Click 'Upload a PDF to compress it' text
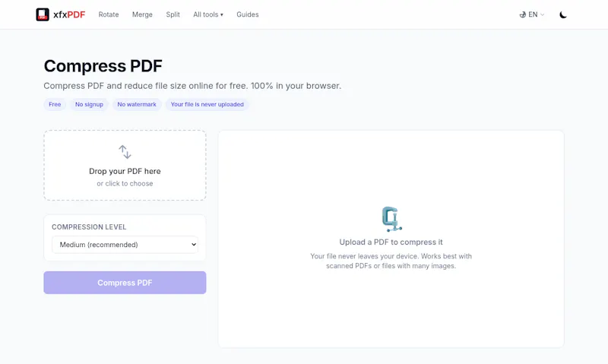This screenshot has width=608, height=364. pos(391,242)
